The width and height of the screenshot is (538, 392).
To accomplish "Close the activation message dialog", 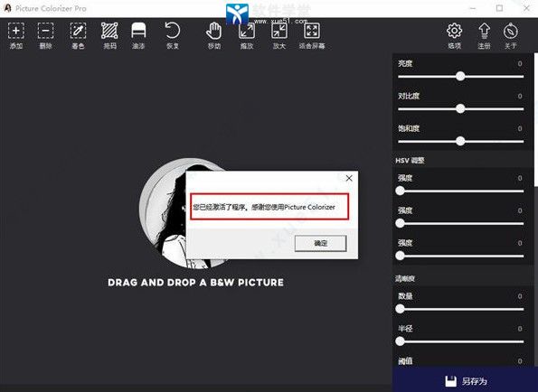I will [349, 178].
